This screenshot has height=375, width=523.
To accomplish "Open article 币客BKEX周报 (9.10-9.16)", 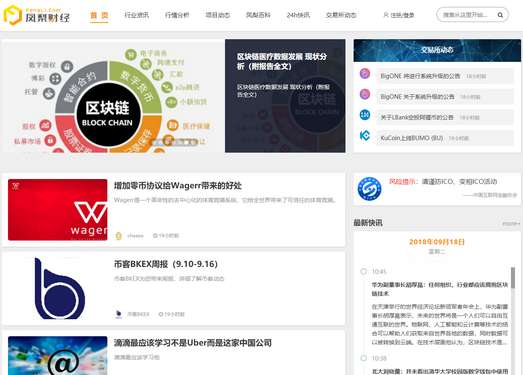I will (x=165, y=264).
